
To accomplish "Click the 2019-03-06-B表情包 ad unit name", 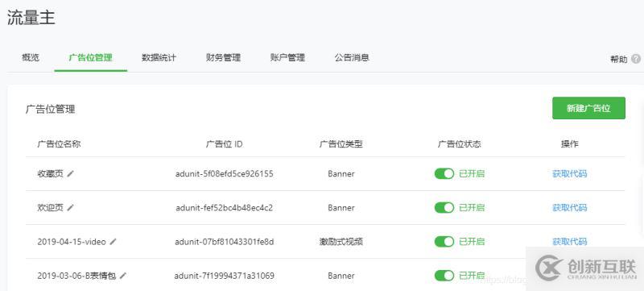I will click(x=76, y=276).
